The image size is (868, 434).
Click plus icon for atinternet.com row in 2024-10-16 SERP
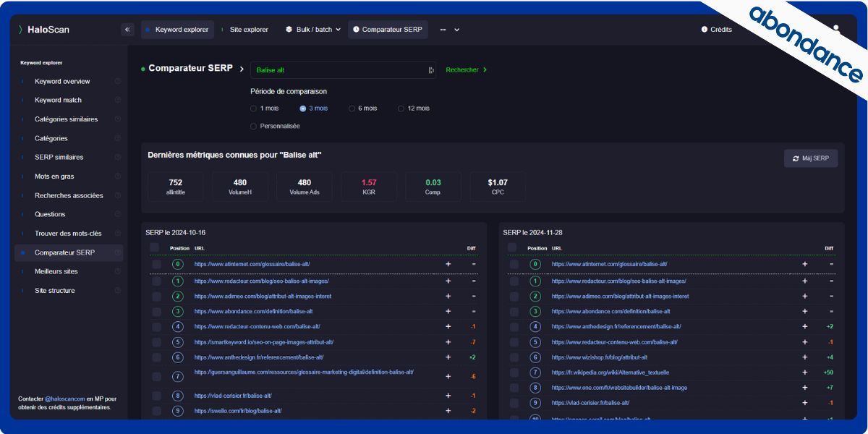coord(448,264)
